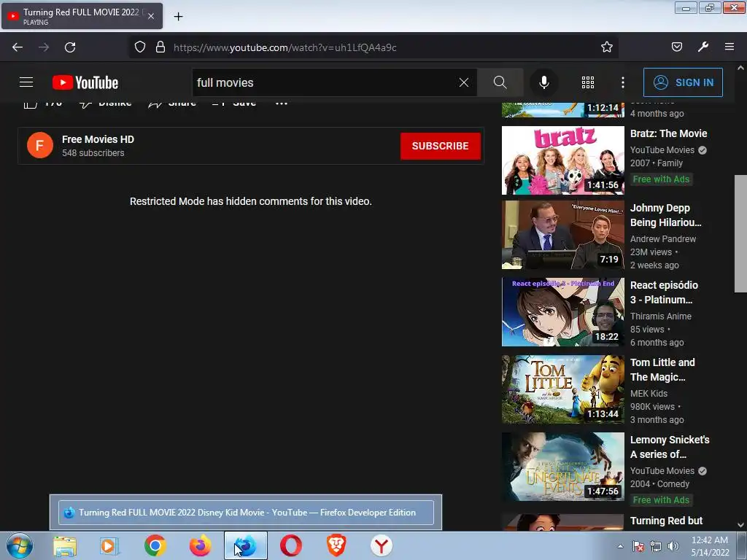Open the React episódio 3 - Platinum title
747x560 pixels.
click(x=664, y=292)
